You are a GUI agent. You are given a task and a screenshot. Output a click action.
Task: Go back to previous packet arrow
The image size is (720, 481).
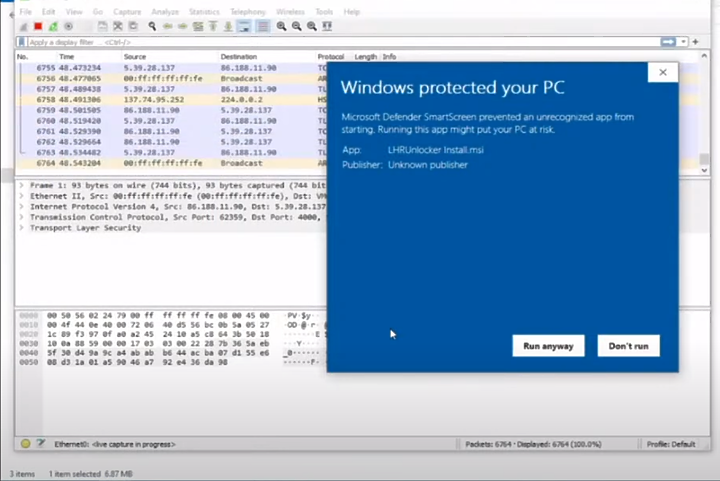[x=167, y=26]
